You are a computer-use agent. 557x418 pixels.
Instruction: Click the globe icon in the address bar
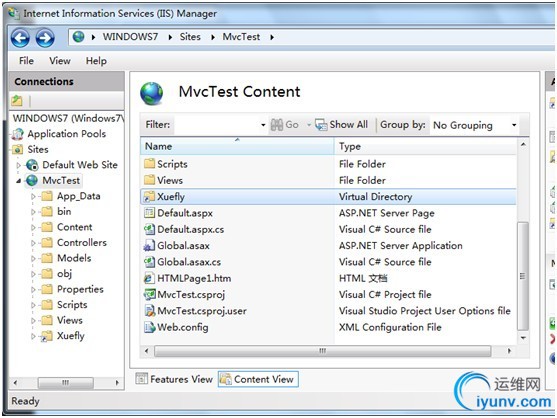(79, 37)
